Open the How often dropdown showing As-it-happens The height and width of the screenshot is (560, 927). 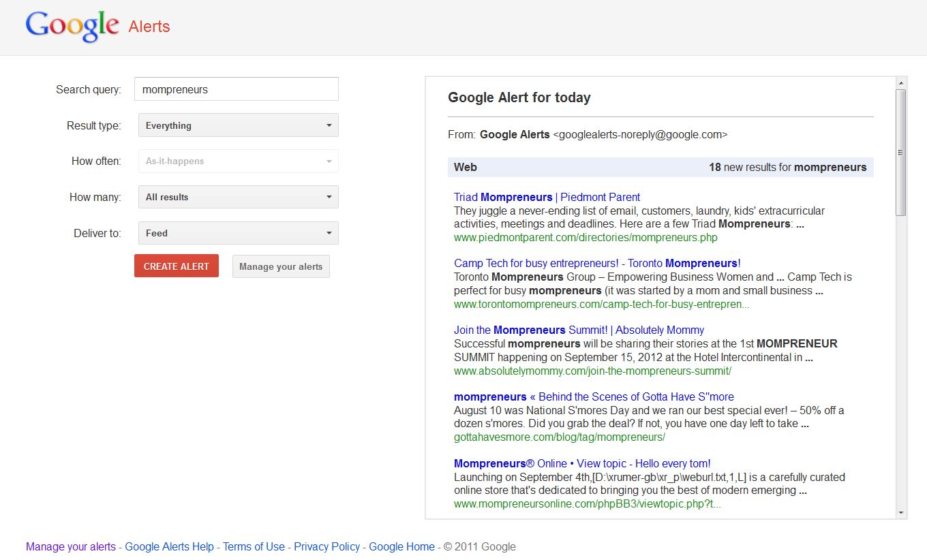point(239,161)
